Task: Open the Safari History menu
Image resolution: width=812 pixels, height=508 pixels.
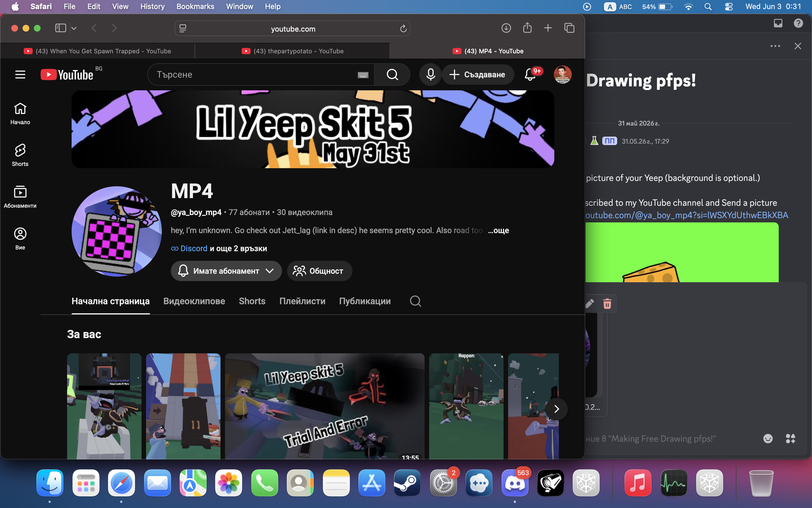Action: click(152, 6)
